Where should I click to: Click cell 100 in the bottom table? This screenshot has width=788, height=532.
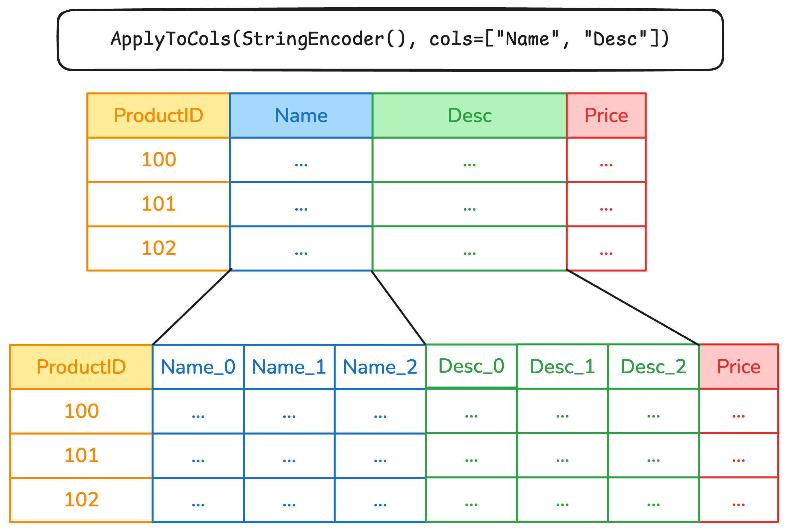click(x=81, y=411)
